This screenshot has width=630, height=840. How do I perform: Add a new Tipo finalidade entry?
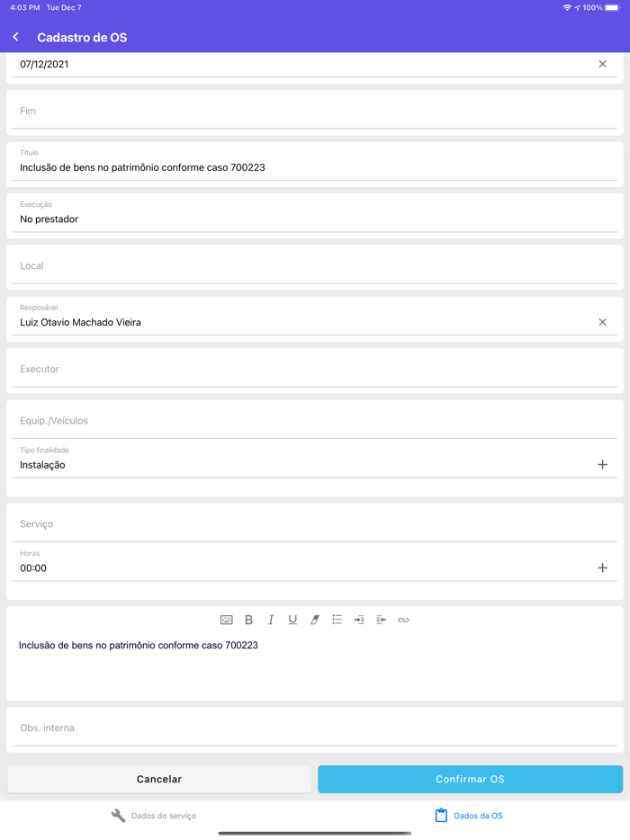(x=603, y=465)
